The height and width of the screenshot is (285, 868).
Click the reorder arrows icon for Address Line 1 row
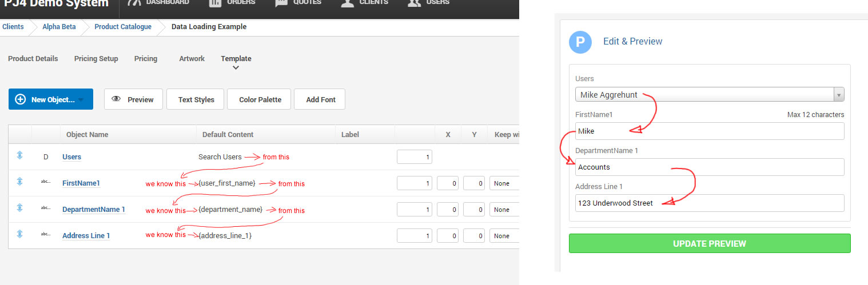(x=19, y=234)
